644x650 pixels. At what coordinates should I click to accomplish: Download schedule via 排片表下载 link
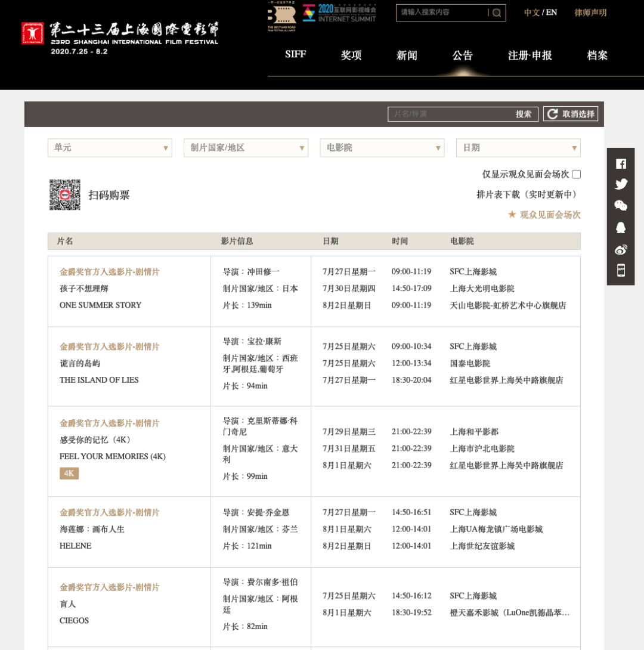(x=528, y=194)
